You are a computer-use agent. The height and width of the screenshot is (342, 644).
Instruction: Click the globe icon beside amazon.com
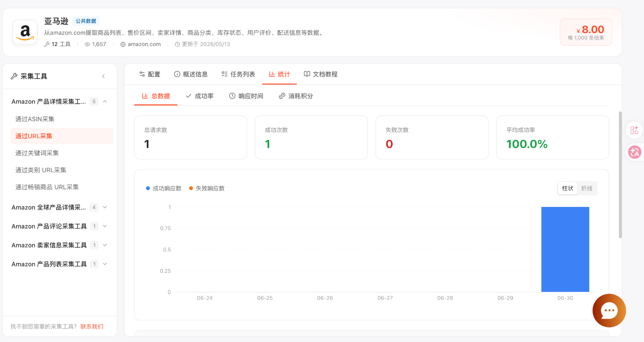point(123,44)
